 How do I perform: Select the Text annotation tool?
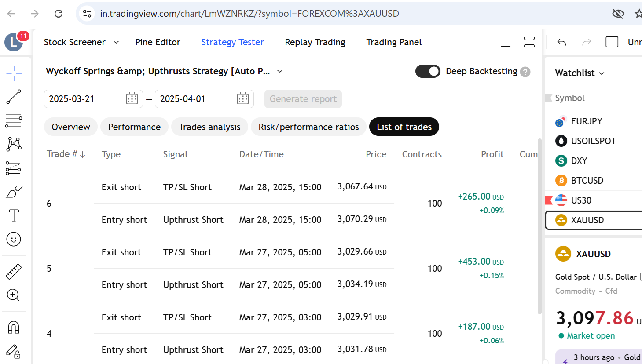(x=14, y=215)
